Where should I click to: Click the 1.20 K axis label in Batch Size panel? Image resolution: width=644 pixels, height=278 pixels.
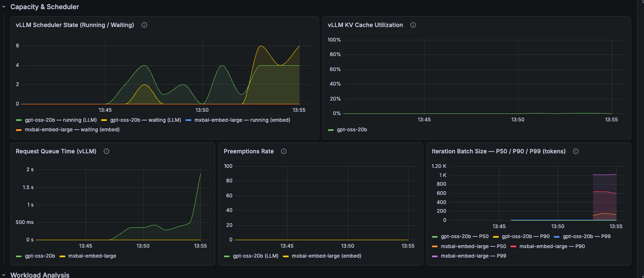coord(439,166)
